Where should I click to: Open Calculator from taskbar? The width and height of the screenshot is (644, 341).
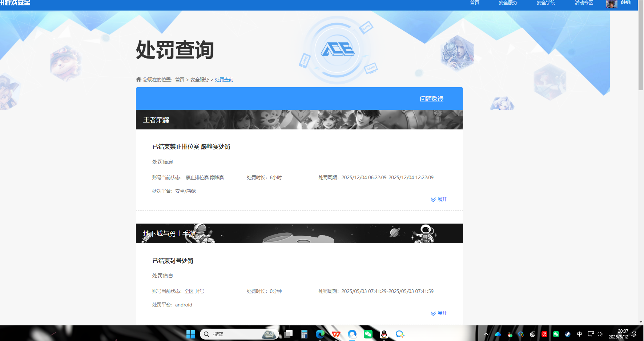click(x=304, y=334)
